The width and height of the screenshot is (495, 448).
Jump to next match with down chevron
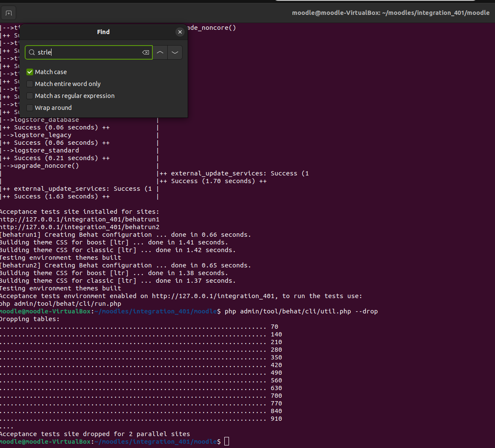[175, 52]
